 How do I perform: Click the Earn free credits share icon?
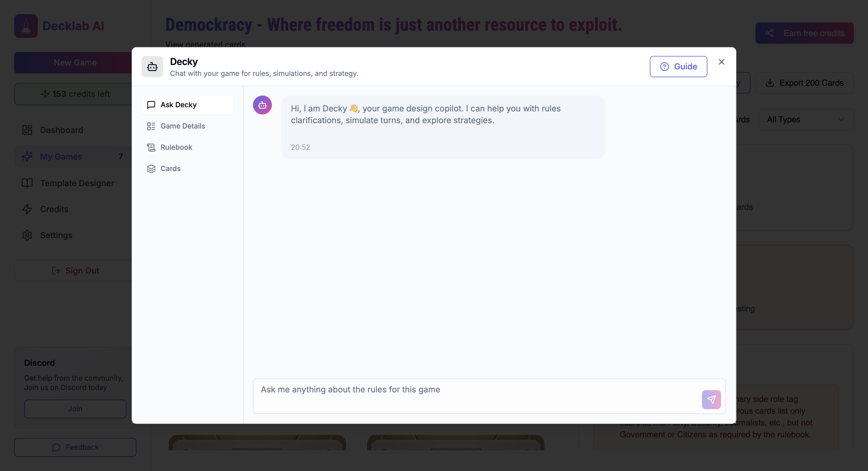click(x=770, y=33)
